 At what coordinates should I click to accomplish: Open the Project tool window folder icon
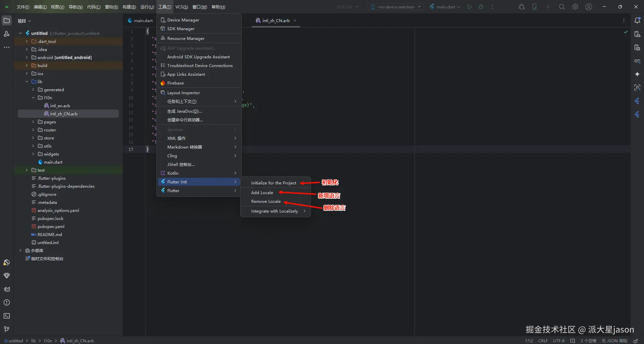coord(7,20)
